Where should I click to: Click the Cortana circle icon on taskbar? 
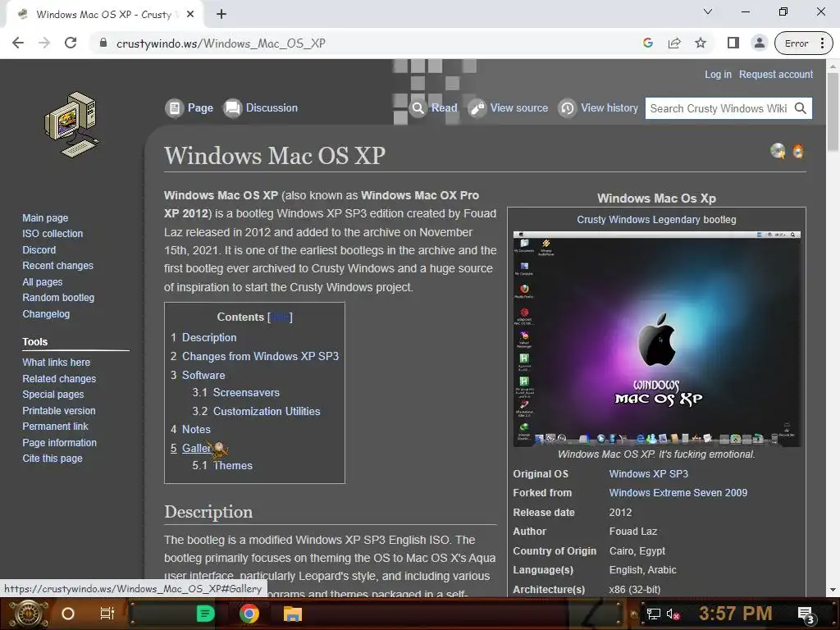[x=68, y=614]
